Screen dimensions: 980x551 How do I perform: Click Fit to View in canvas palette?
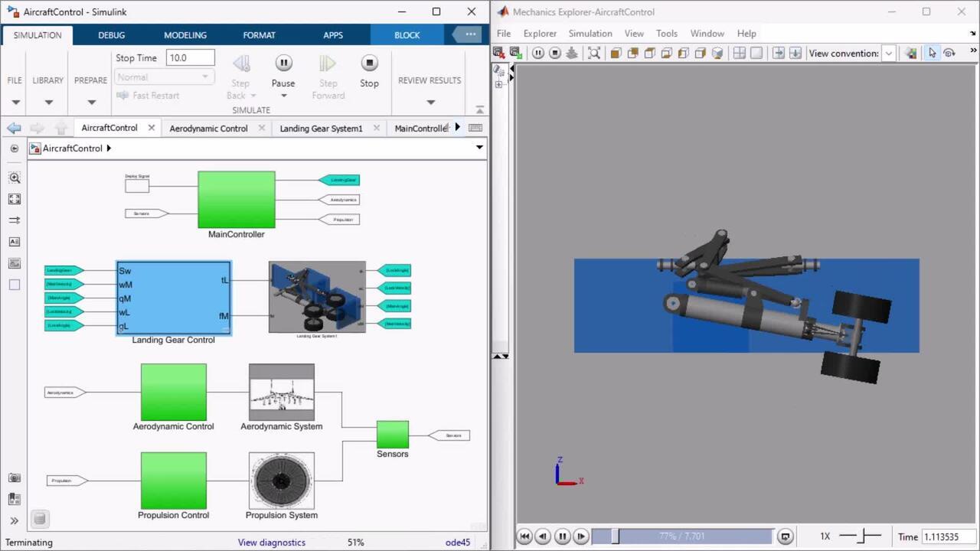click(x=15, y=199)
